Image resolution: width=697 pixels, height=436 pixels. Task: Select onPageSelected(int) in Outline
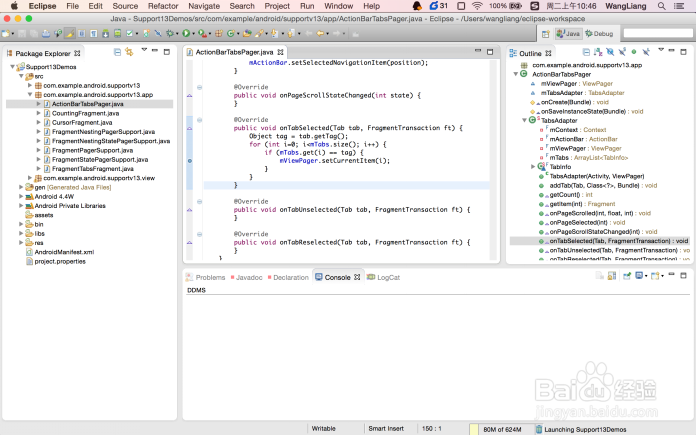pos(587,222)
